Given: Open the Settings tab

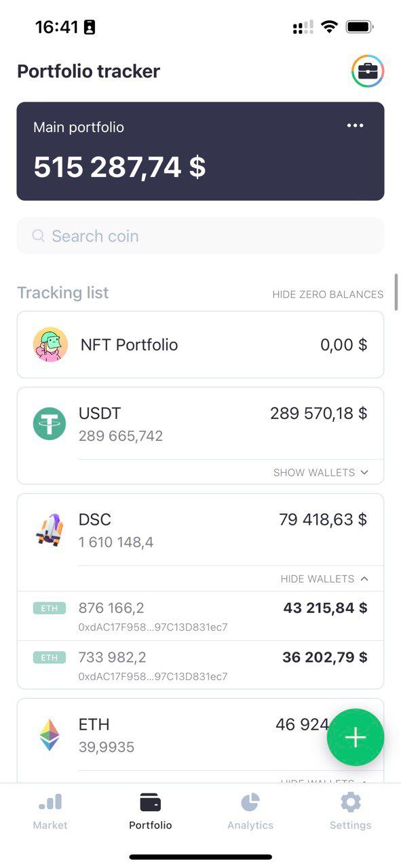Looking at the screenshot, I should point(351,811).
